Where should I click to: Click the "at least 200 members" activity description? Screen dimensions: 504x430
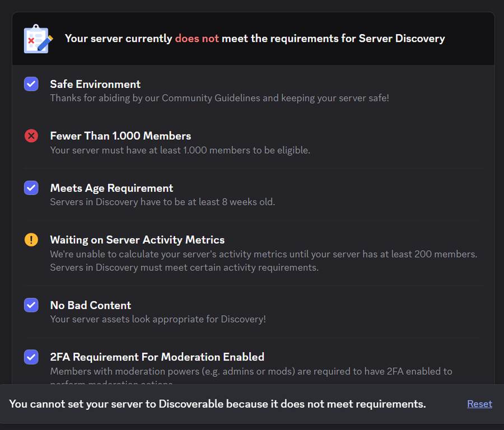[x=263, y=254]
